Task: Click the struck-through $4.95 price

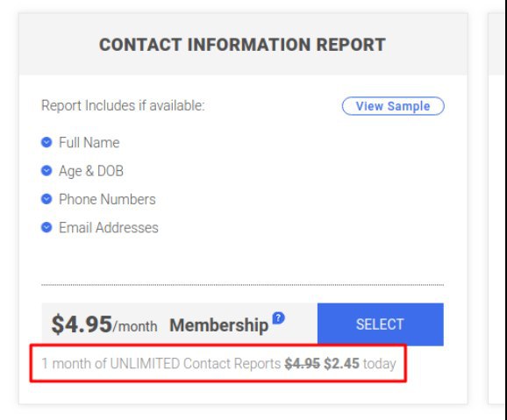Action: pos(302,364)
